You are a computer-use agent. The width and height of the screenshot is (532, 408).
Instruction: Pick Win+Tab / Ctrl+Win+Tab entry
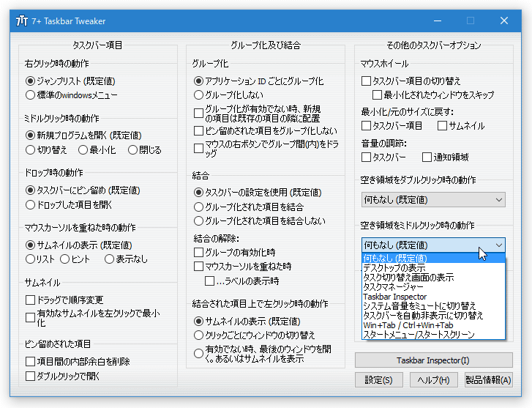pos(433,325)
